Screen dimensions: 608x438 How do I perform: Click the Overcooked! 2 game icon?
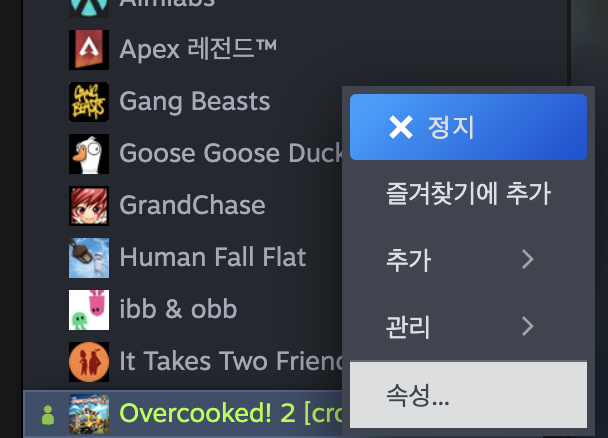pos(89,414)
